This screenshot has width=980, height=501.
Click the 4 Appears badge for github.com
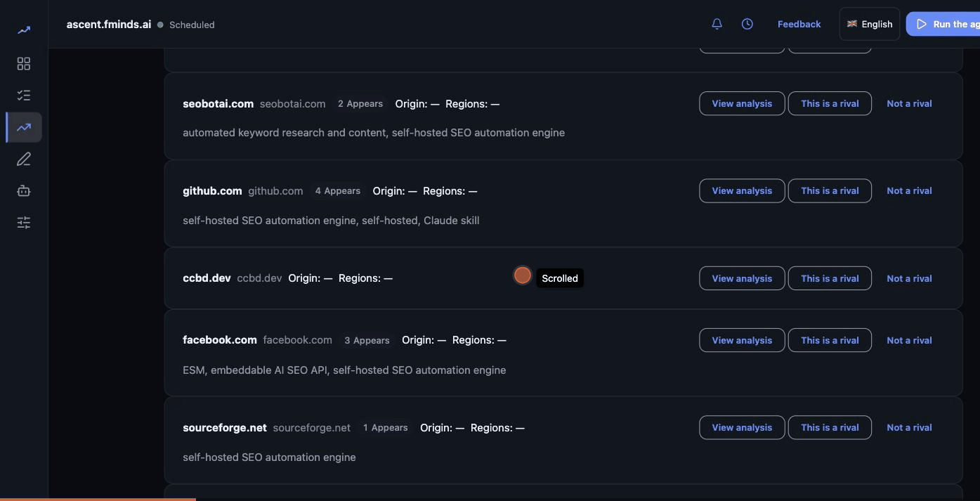338,191
